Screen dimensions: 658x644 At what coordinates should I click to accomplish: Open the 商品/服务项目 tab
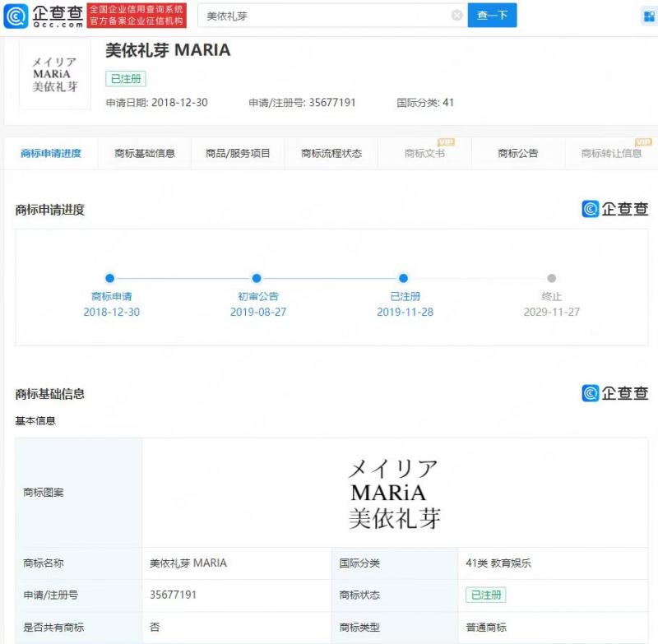pos(238,153)
